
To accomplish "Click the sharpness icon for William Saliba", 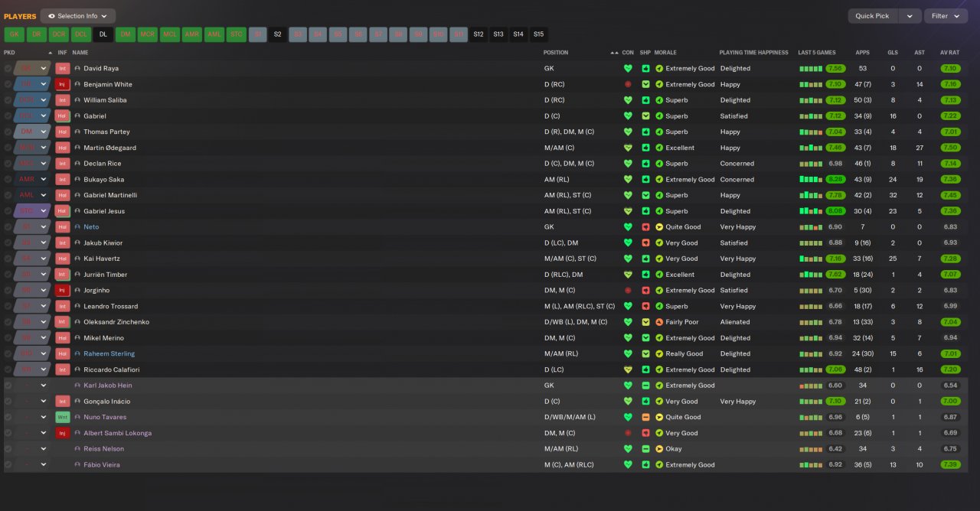I will click(645, 100).
